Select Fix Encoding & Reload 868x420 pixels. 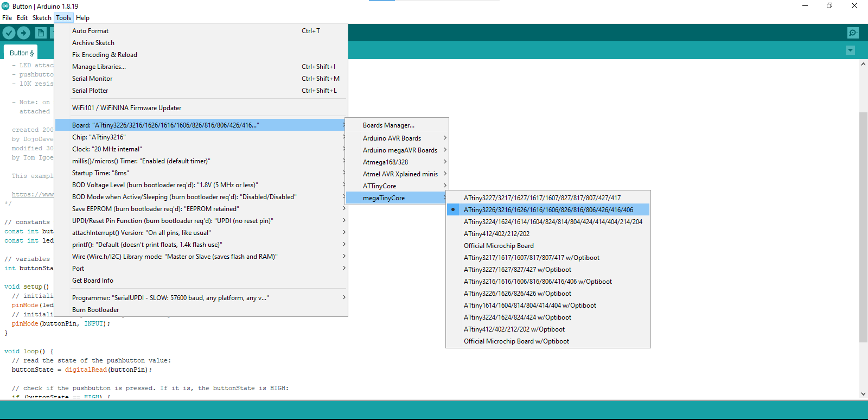pyautogui.click(x=201, y=55)
